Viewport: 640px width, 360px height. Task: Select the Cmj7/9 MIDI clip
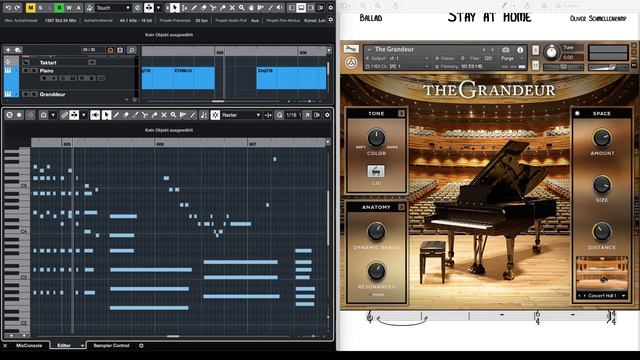291,78
